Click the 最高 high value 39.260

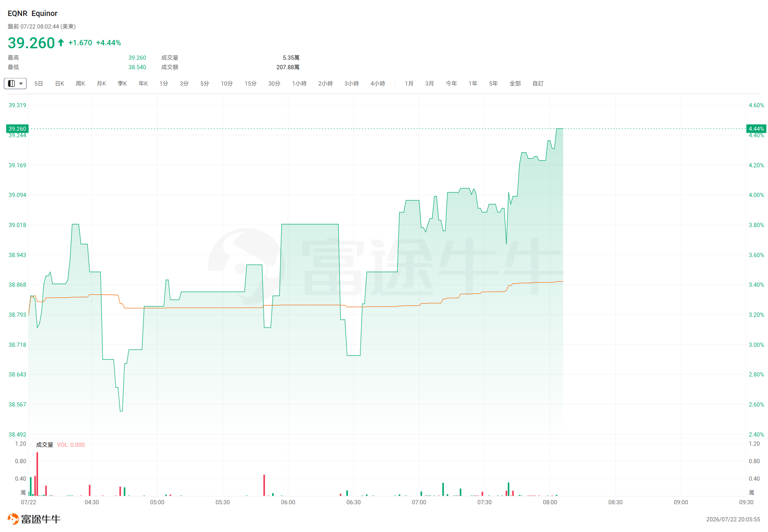point(137,58)
